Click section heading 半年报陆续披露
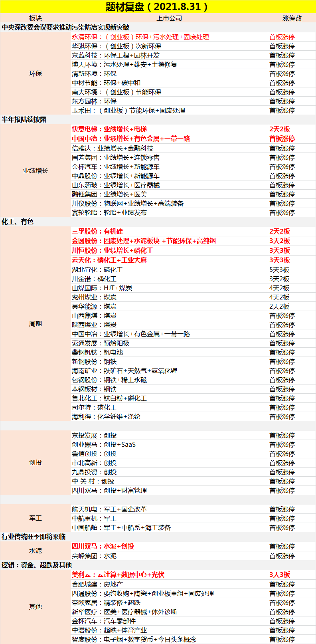Image resolution: width=316 pixels, height=644 pixels. point(24,120)
